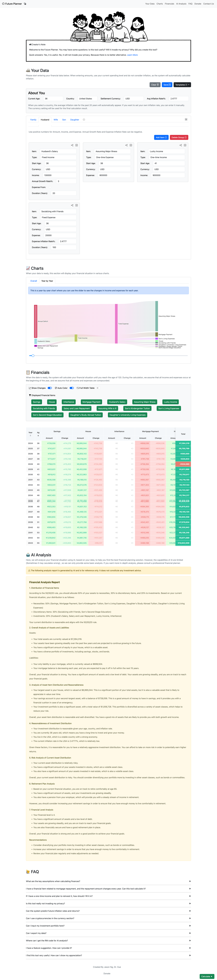This screenshot has width=217, height=980.
Task: Click share icon on Lucky Income card
Action: (x=181, y=145)
